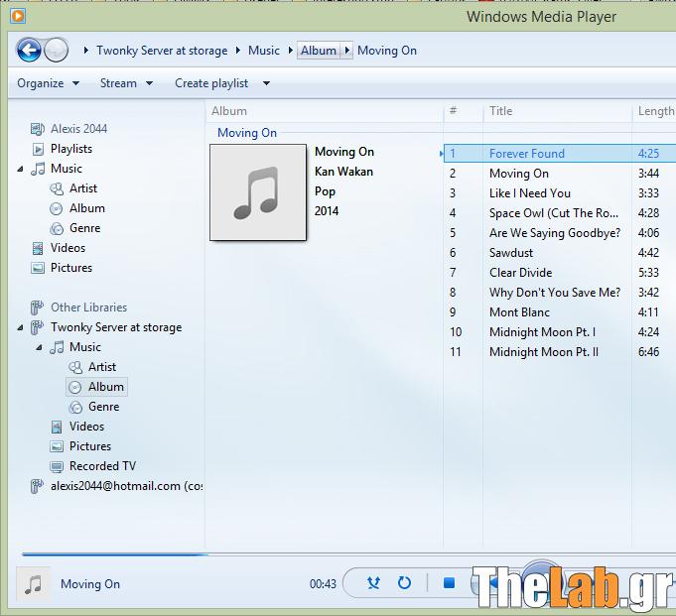Image resolution: width=676 pixels, height=616 pixels.
Task: Collapse the Twonky Server at storage node
Action: click(20, 327)
